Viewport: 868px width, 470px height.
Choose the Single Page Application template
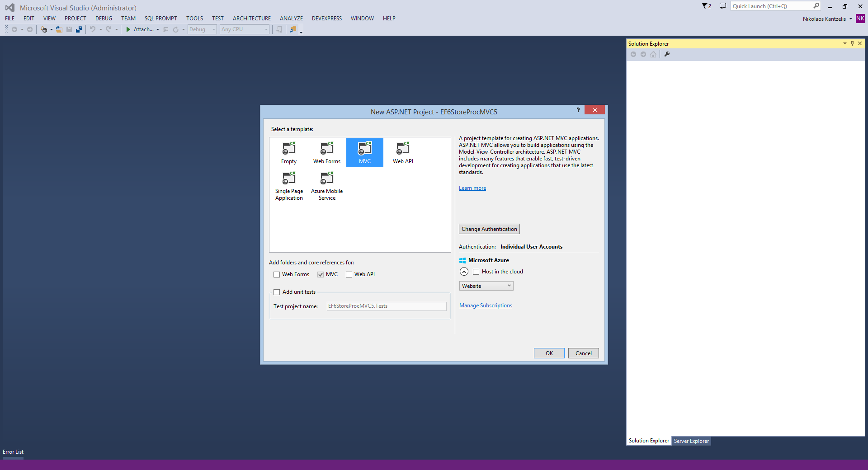tap(289, 186)
